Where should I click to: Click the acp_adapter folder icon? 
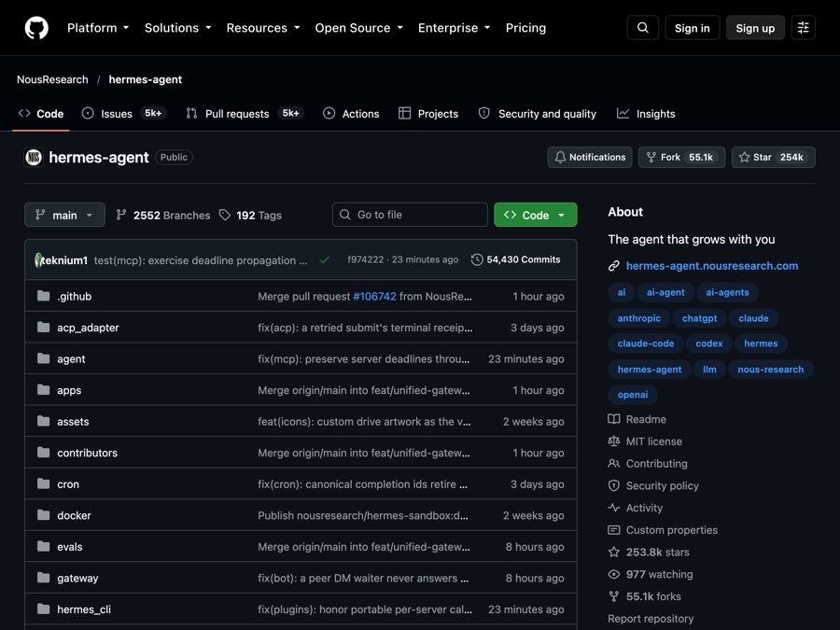tap(43, 328)
